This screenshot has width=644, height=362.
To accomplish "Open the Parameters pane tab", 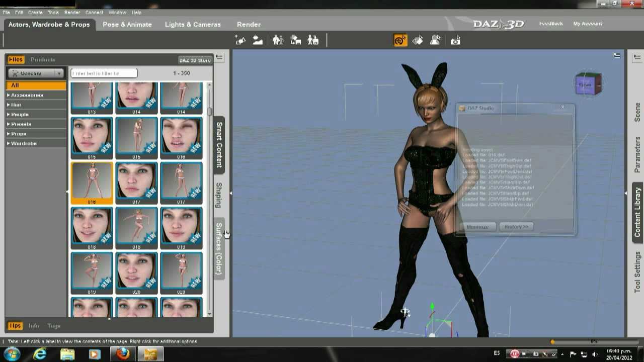I will pyautogui.click(x=637, y=154).
